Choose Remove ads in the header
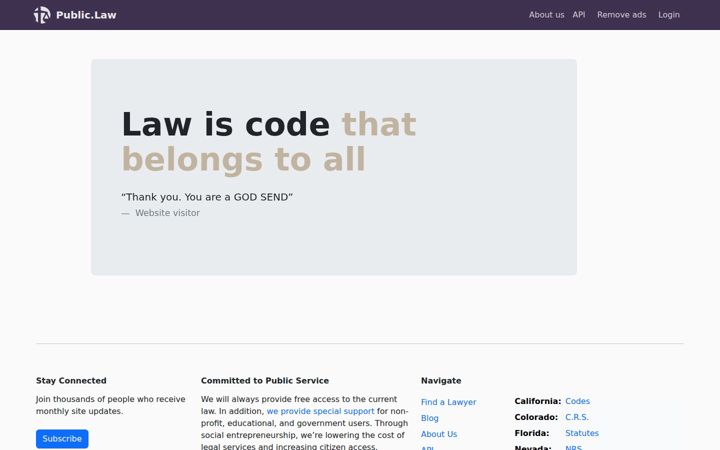The width and height of the screenshot is (720, 450). 621,15
